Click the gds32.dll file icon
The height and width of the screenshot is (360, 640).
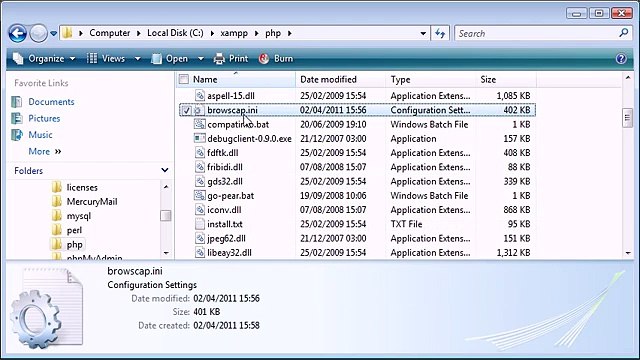(x=200, y=181)
